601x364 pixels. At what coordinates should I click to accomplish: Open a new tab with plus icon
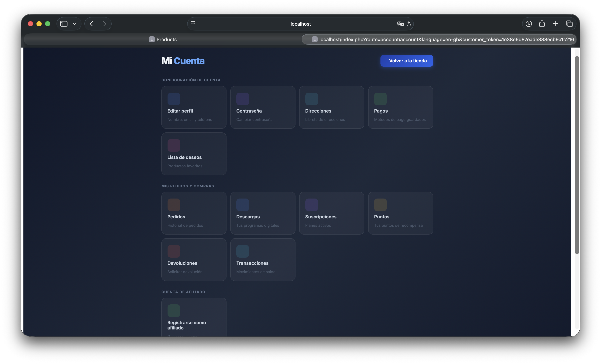[x=556, y=24]
